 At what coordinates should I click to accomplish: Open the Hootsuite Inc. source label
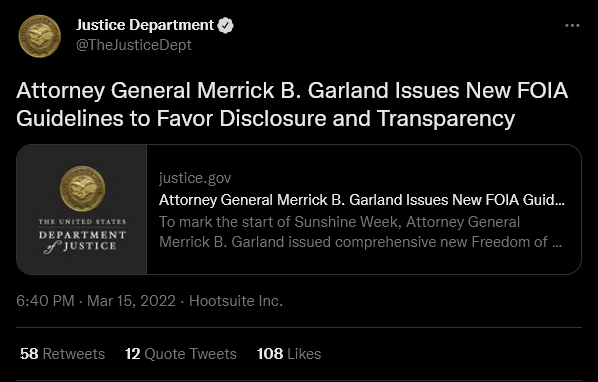click(236, 301)
